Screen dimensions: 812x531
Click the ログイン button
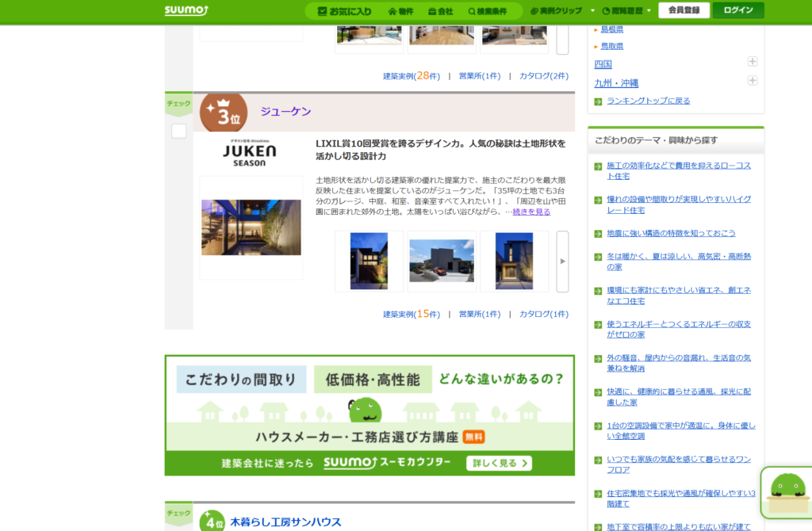click(738, 10)
